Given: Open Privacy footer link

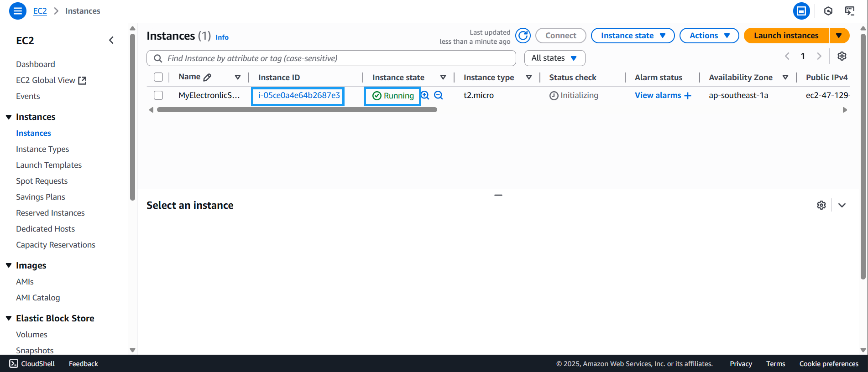Looking at the screenshot, I should tap(741, 363).
